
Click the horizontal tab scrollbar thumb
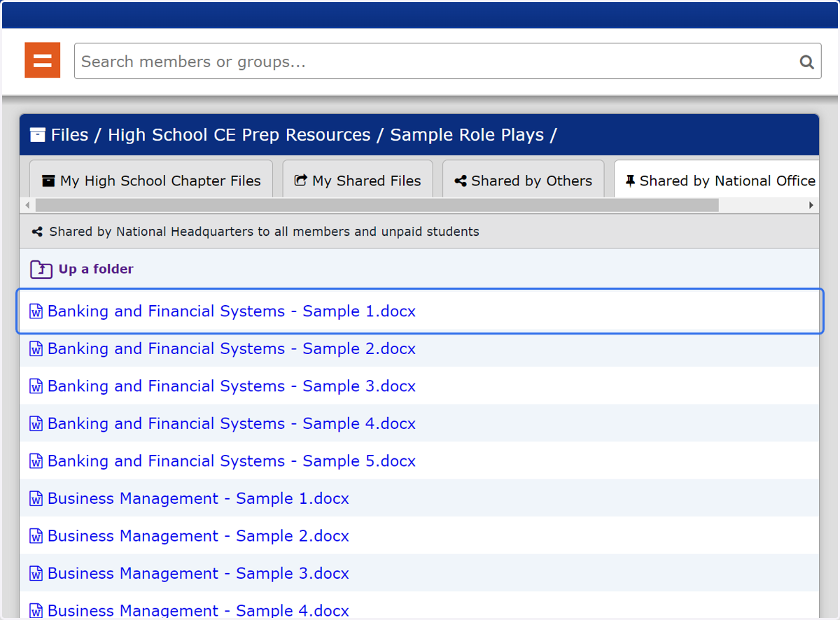[377, 205]
